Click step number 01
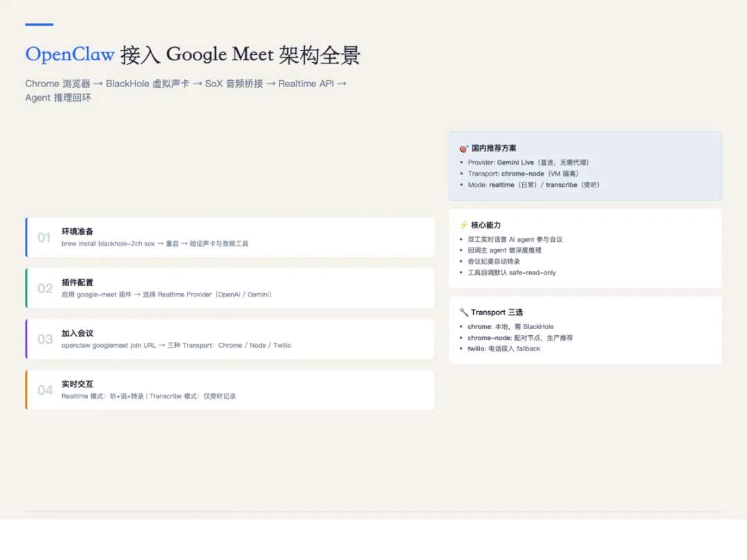Viewport: 747px width, 560px height. click(44, 238)
